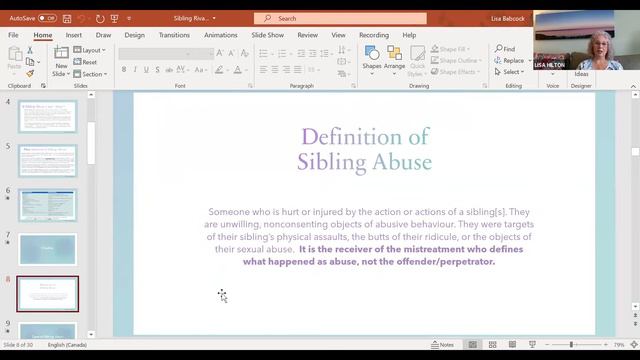
Task: Clear all formatting icon
Action: tap(244, 53)
